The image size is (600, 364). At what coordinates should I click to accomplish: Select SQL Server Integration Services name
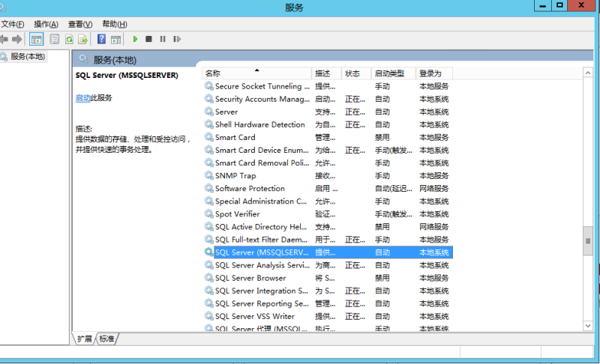click(x=262, y=291)
